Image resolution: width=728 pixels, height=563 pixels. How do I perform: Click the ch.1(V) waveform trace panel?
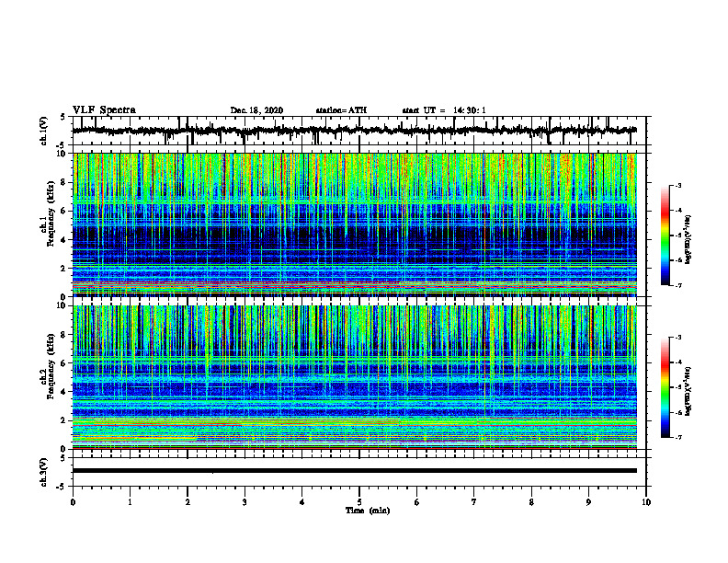coord(359,131)
